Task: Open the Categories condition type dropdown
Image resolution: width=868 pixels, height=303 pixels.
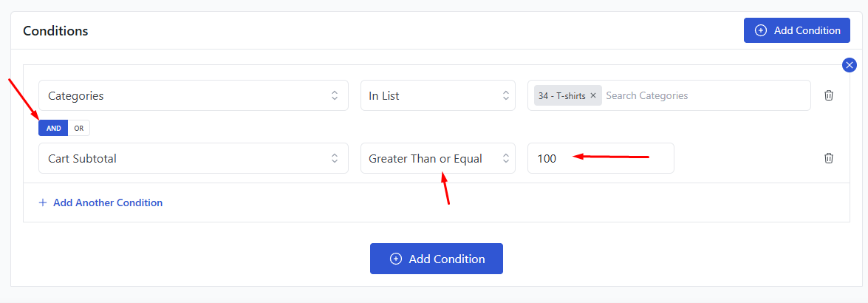Action: [x=194, y=95]
